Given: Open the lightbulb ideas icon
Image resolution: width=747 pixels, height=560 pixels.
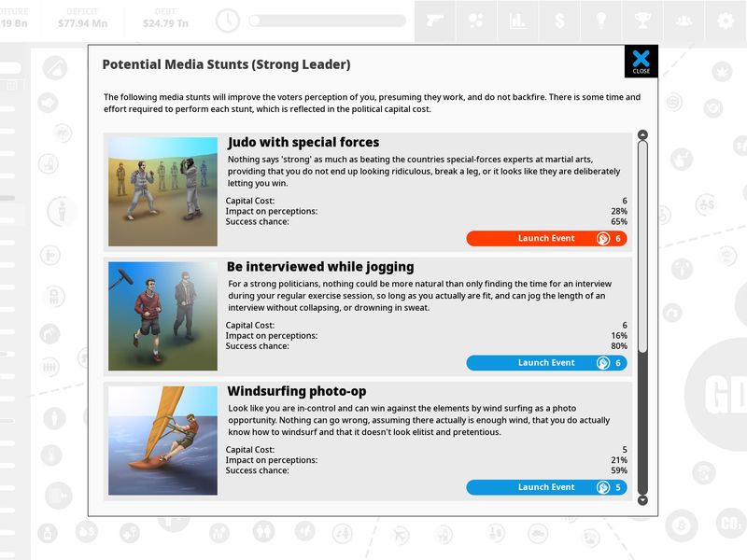Looking at the screenshot, I should point(600,21).
